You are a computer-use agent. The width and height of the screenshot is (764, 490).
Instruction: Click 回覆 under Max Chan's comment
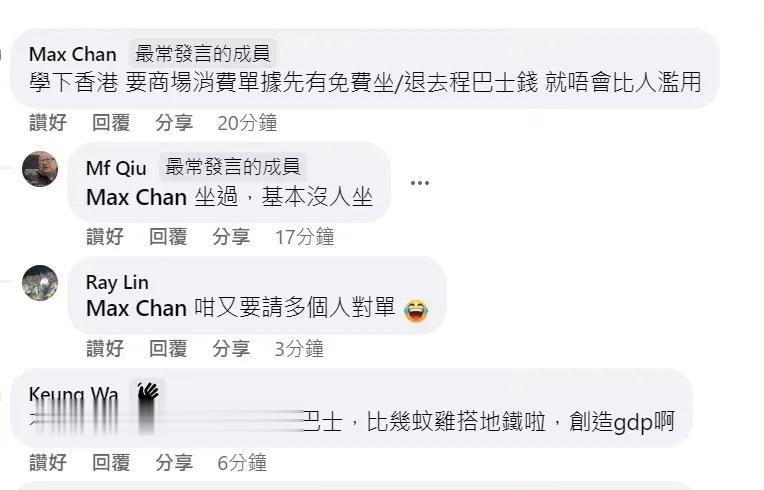111,123
